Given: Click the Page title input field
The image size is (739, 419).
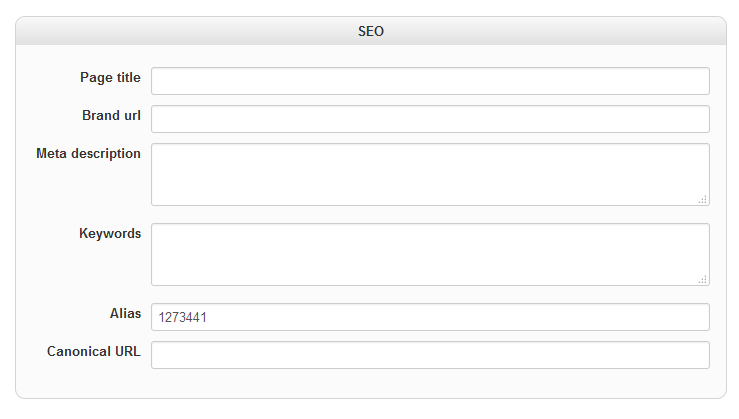Looking at the screenshot, I should click(x=430, y=81).
